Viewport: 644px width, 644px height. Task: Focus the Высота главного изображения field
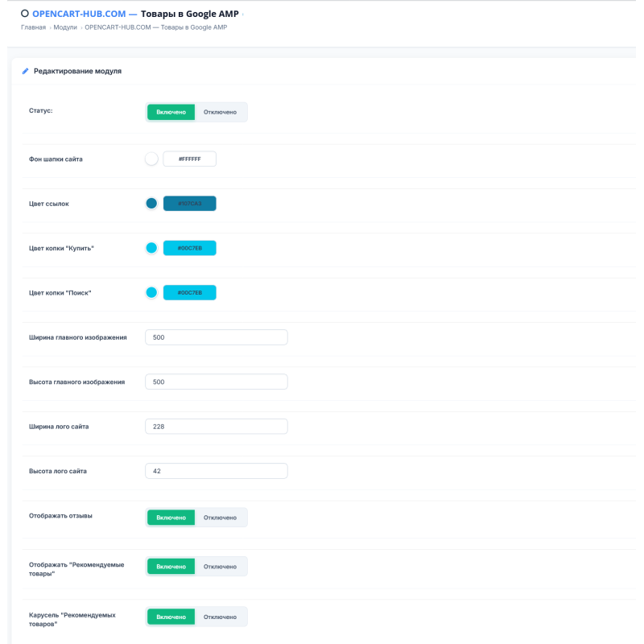tap(217, 382)
